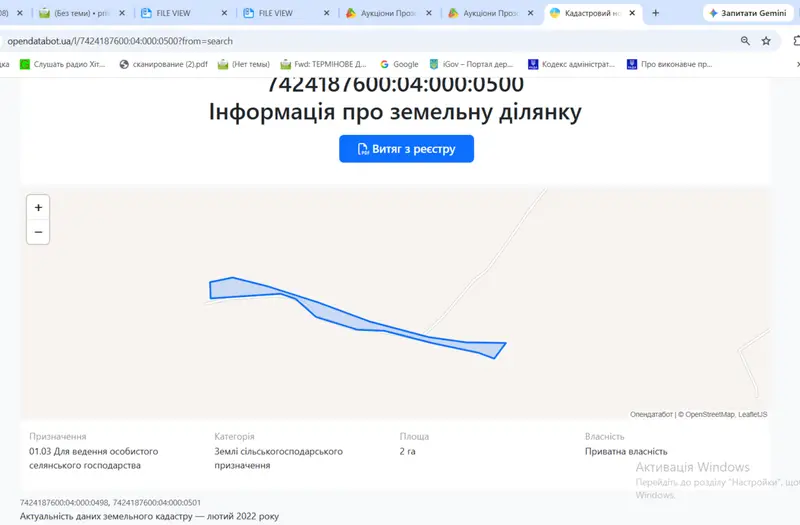This screenshot has width=800, height=525.
Task: Focus the browser address bar URL
Action: (120, 41)
